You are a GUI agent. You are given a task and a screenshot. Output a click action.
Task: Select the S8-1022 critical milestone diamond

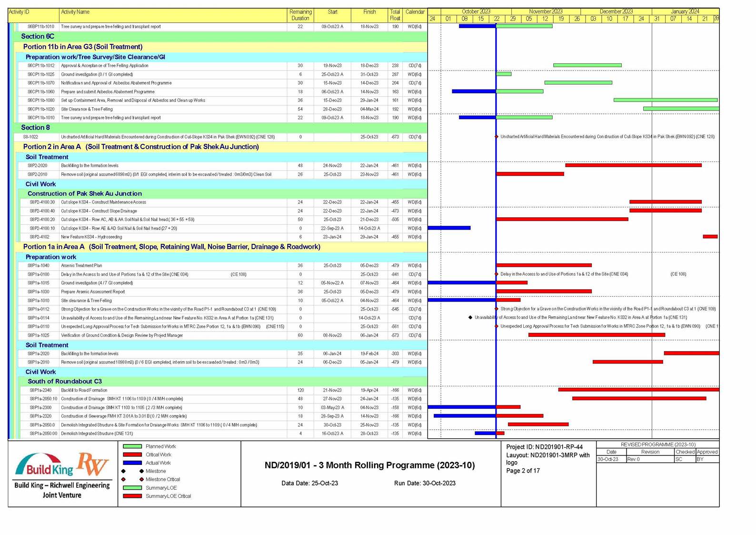tap(497, 137)
